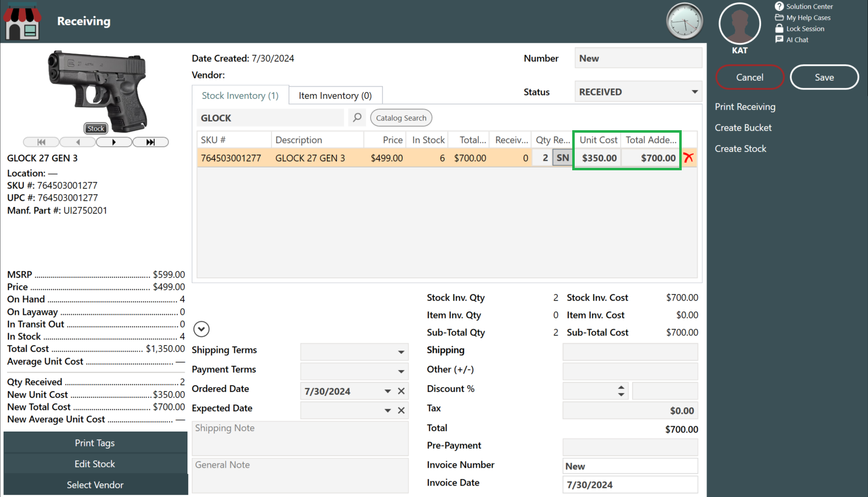Click the Invoice Number input field
The height and width of the screenshot is (497, 868).
630,466
